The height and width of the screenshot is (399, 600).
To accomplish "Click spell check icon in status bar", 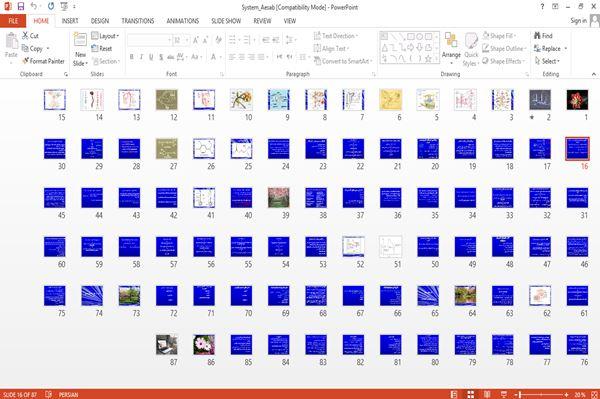I will pyautogui.click(x=49, y=394).
